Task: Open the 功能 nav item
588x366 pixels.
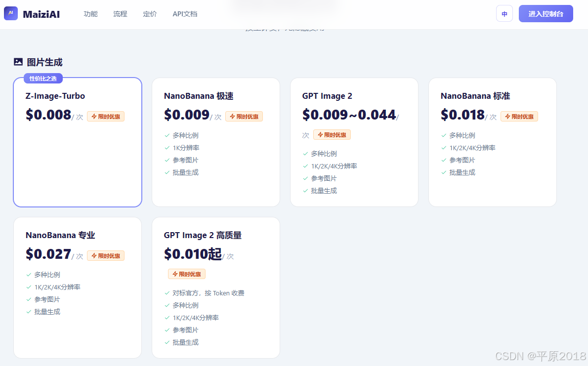Action: 91,14
